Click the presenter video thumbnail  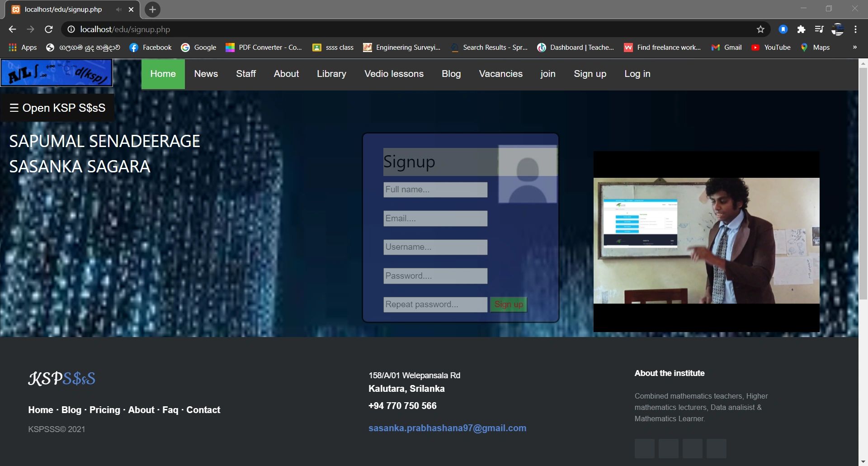[x=706, y=241]
